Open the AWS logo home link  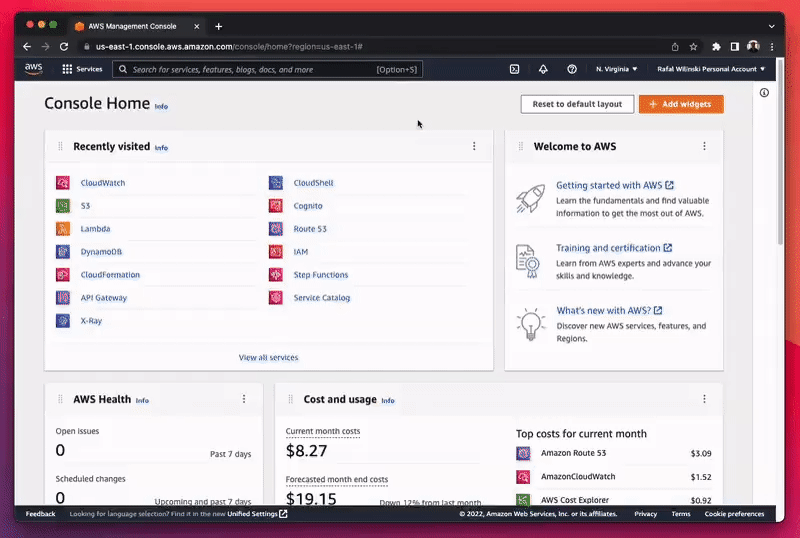coord(34,69)
